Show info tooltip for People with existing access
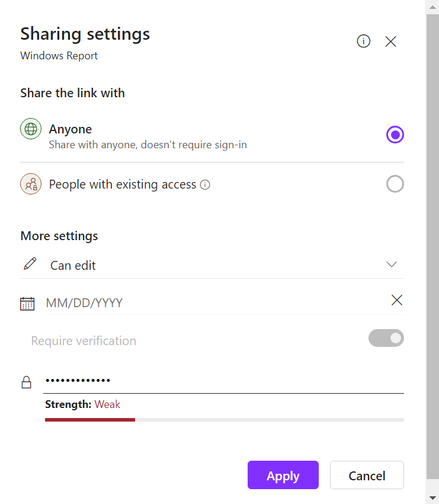 [205, 185]
